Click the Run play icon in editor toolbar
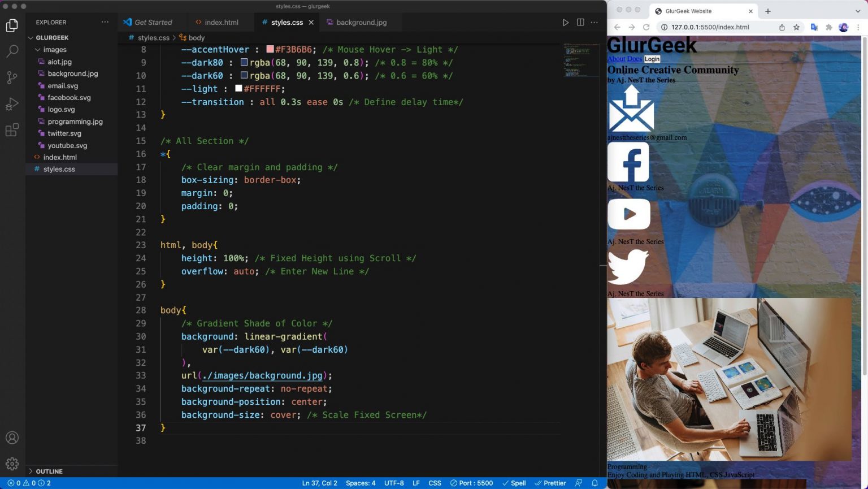Viewport: 868px width, 489px height. click(565, 23)
